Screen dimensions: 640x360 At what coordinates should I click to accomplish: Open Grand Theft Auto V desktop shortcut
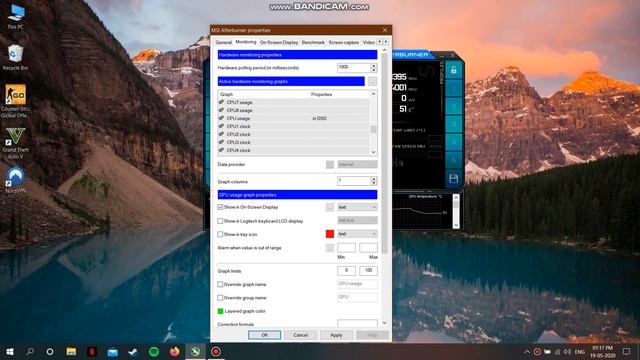(x=15, y=142)
